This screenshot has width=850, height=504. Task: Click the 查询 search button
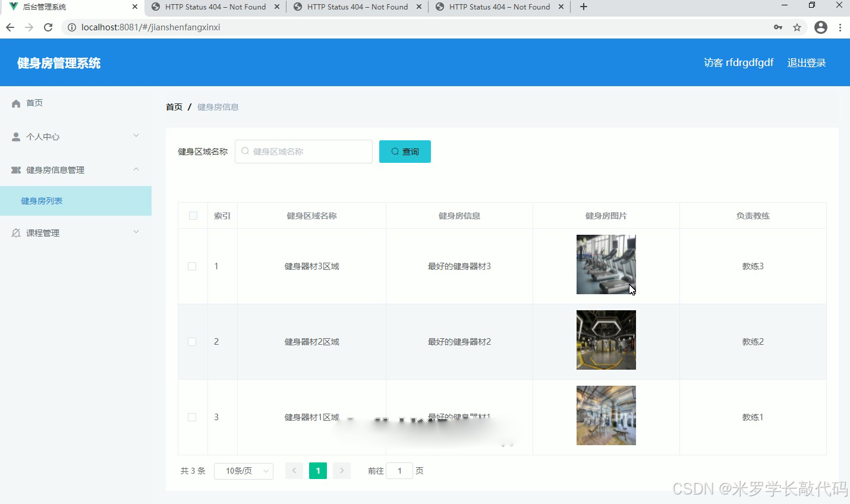pos(405,152)
